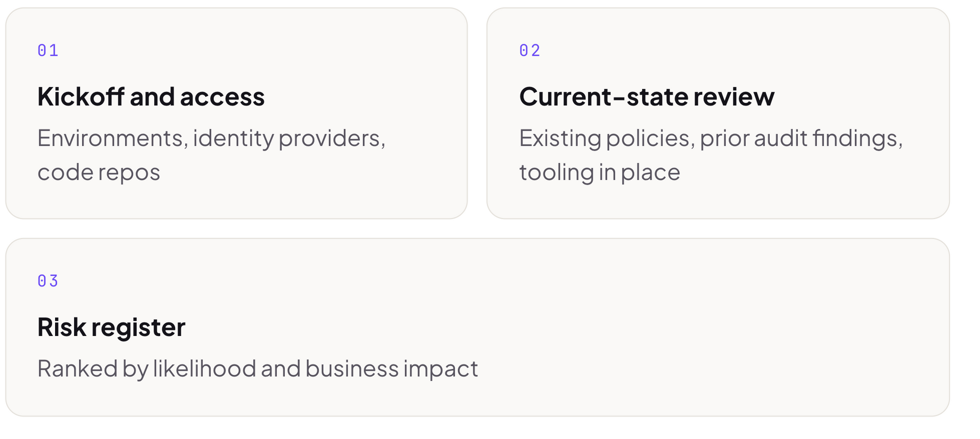This screenshot has width=980, height=439.
Task: Click the 03 step number
Action: pos(48,281)
